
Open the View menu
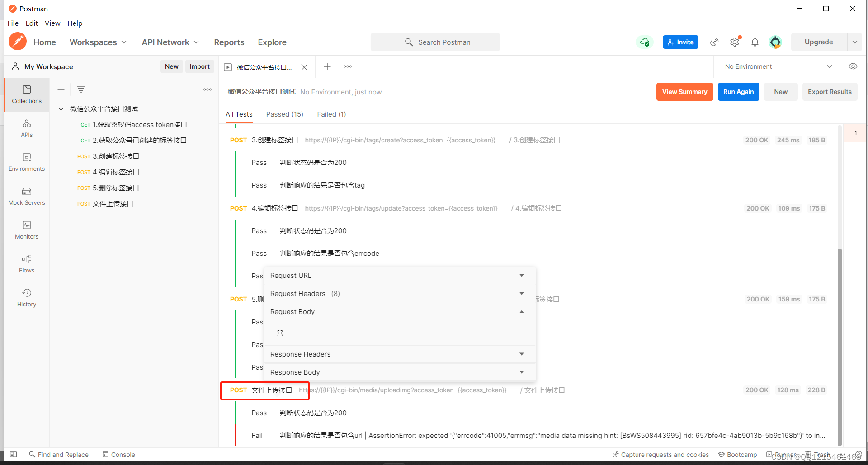(52, 23)
